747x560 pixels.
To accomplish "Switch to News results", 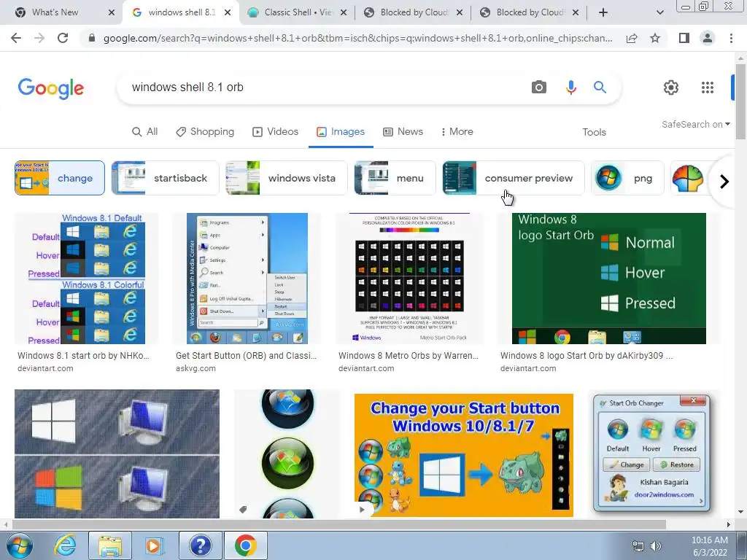I will tap(403, 132).
